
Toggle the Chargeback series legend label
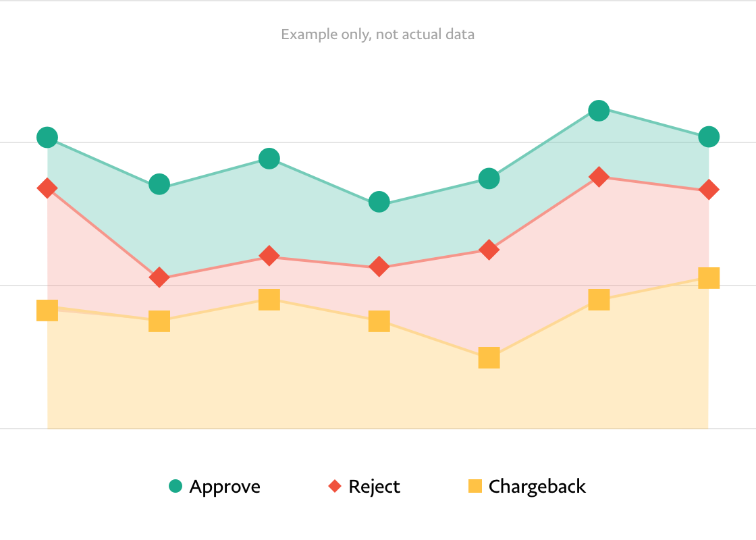pos(537,487)
